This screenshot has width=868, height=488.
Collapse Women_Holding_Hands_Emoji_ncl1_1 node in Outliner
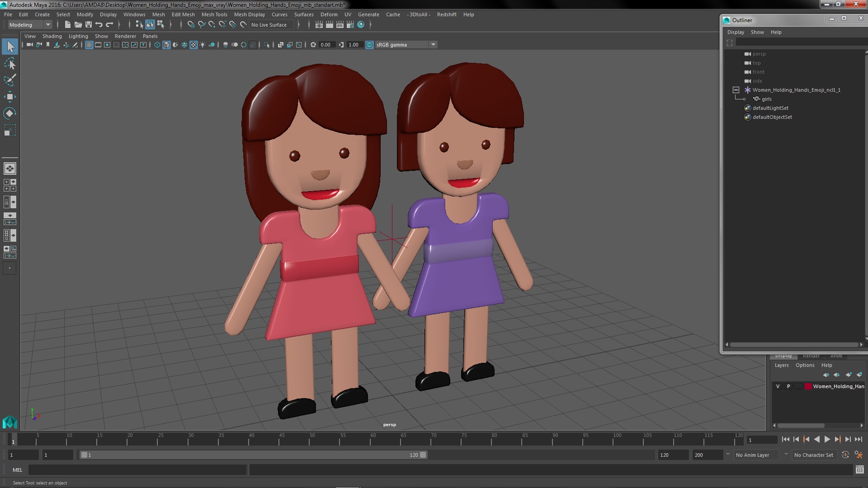[736, 90]
